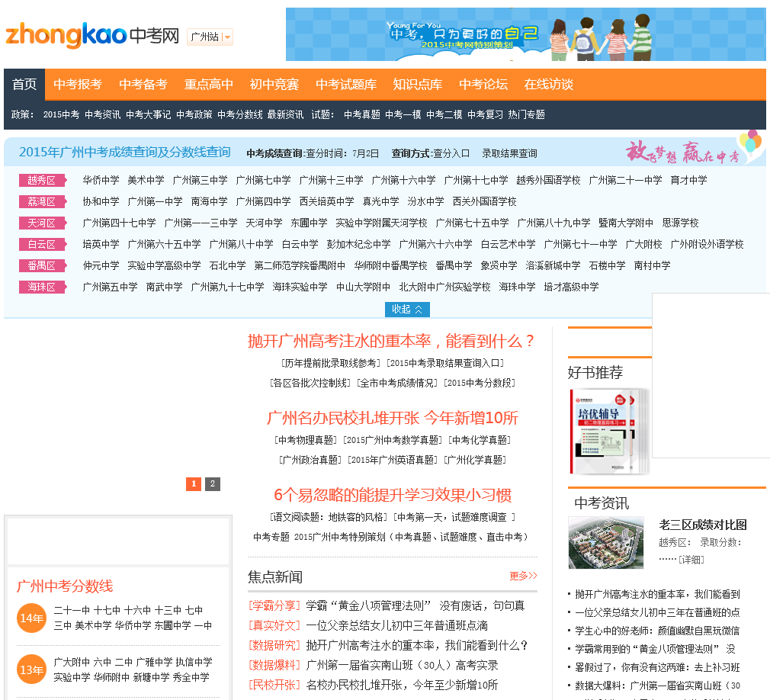Click the zhongkao 中考网 logo
The height and width of the screenshot is (700, 770).
(91, 35)
